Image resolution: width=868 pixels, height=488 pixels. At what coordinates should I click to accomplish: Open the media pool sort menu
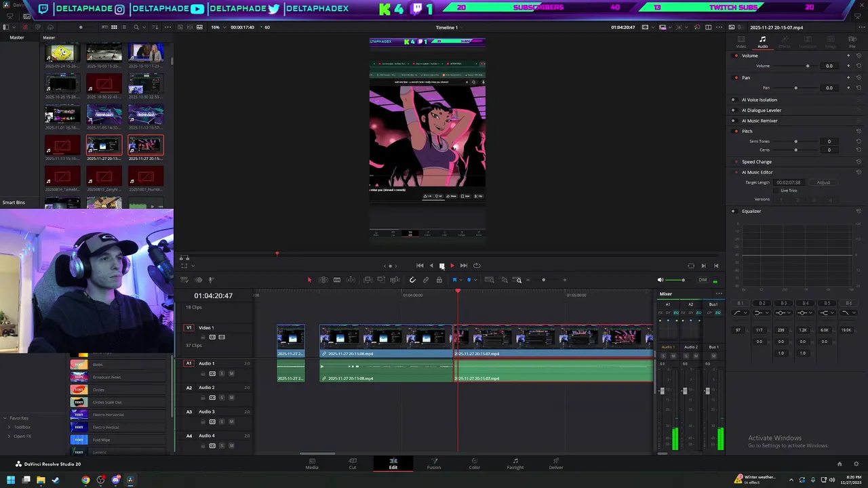click(x=155, y=27)
